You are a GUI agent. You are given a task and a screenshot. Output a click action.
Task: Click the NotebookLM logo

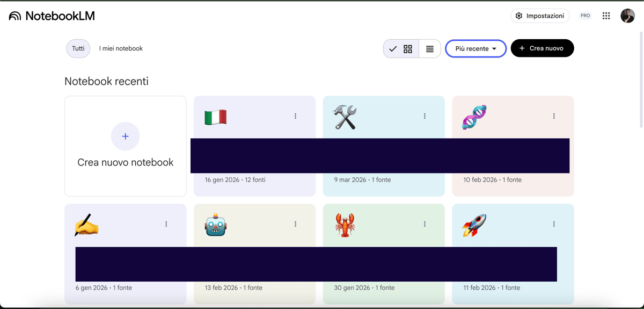click(52, 16)
